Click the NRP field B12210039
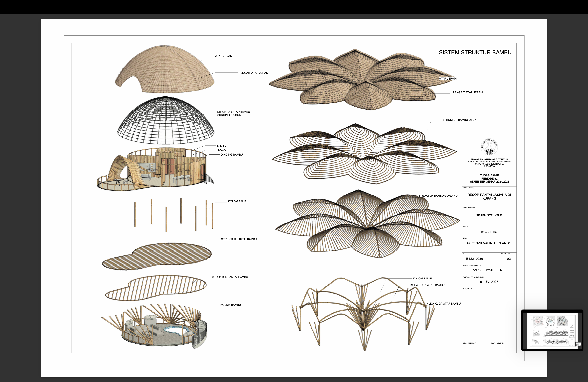Screen dimensions: 588x382 [x=474, y=259]
